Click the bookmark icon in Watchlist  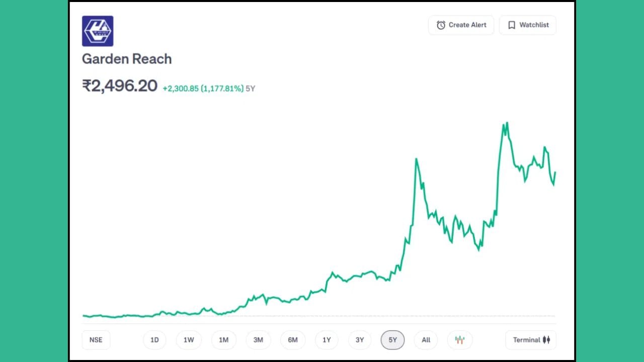point(512,25)
